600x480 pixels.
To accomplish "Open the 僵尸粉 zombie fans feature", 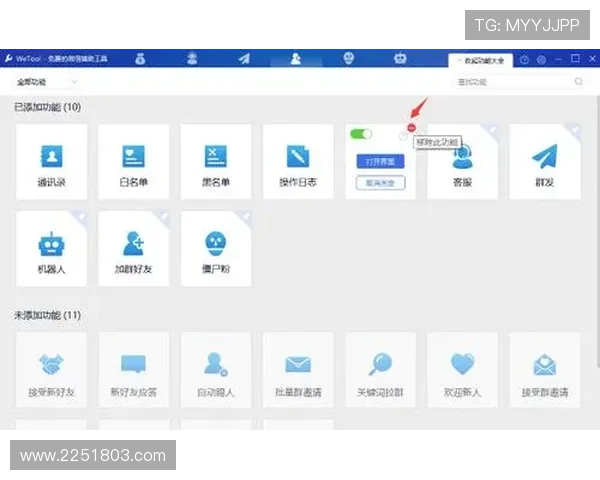I will (x=215, y=248).
